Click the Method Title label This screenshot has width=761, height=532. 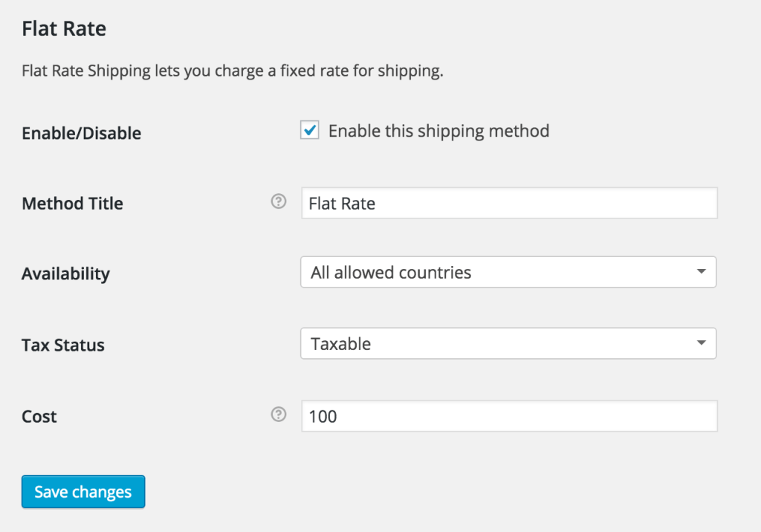pyautogui.click(x=72, y=203)
